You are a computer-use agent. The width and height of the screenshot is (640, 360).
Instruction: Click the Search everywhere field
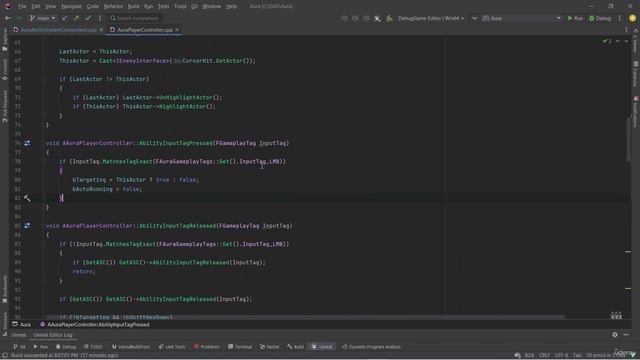pos(135,18)
